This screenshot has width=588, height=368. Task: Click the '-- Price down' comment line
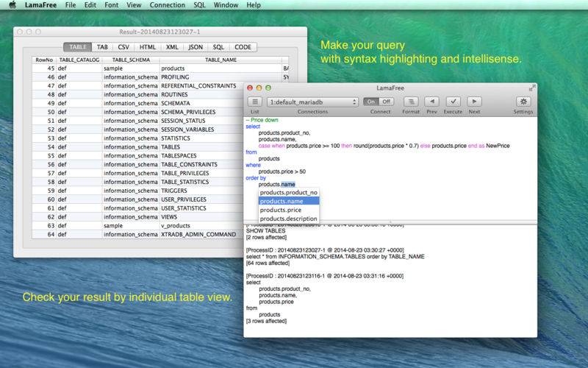click(x=262, y=120)
